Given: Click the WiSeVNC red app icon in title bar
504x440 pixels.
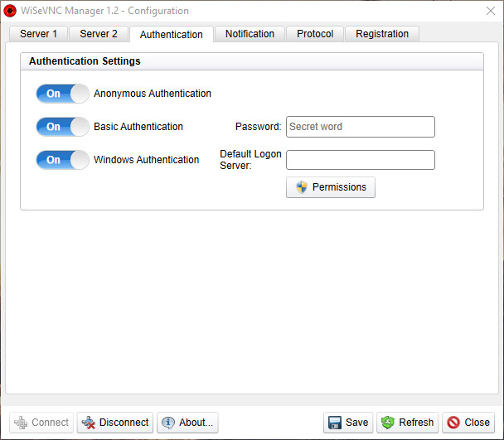Looking at the screenshot, I should 10,11.
